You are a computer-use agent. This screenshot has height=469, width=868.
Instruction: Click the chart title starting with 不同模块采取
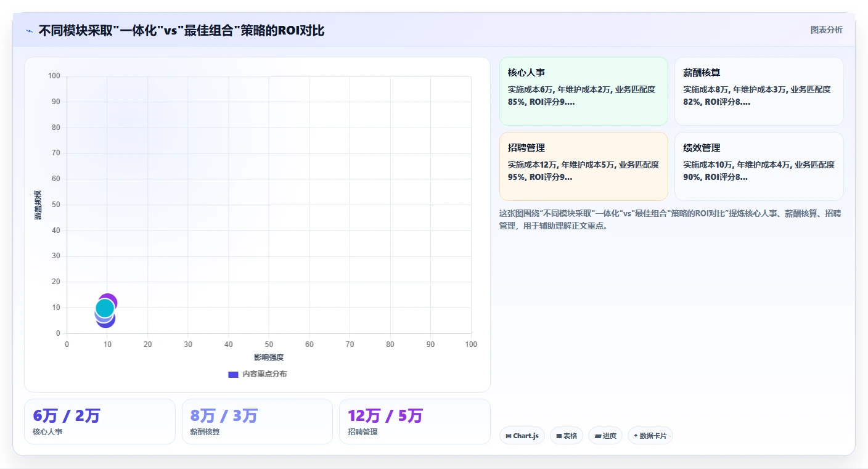click(x=181, y=30)
